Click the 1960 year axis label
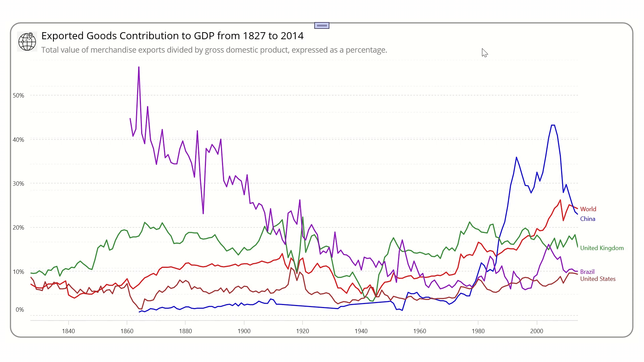Screen dimensions: 644x362 click(x=419, y=331)
